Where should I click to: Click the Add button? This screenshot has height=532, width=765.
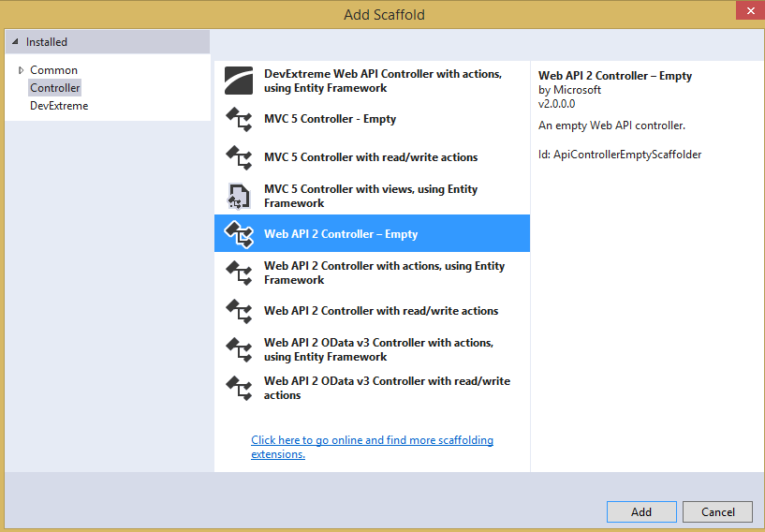tap(641, 512)
